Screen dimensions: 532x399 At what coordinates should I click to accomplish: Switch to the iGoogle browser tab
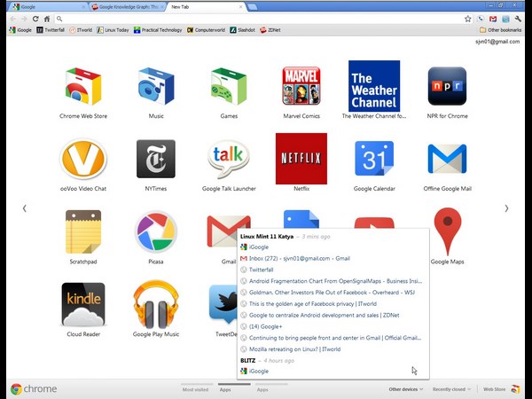point(44,6)
